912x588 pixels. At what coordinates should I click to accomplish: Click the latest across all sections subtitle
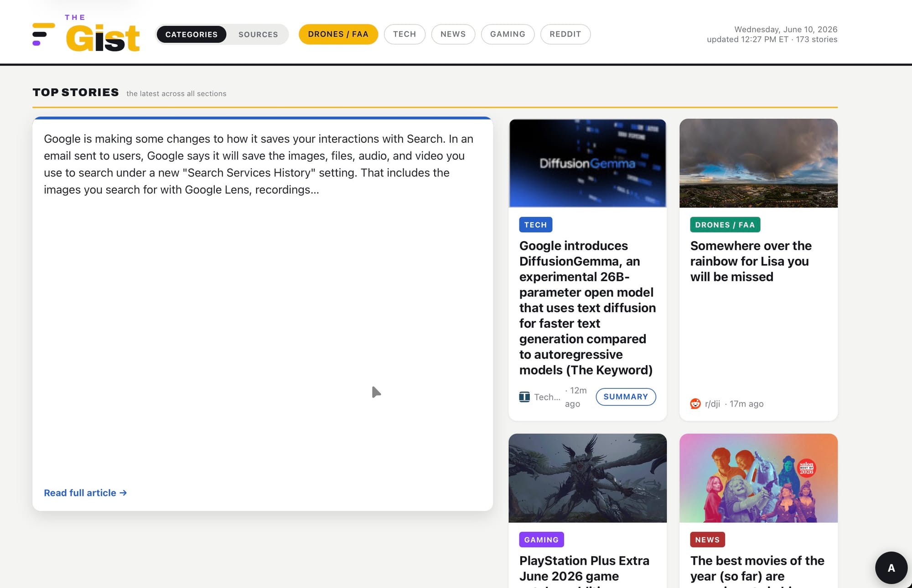176,93
